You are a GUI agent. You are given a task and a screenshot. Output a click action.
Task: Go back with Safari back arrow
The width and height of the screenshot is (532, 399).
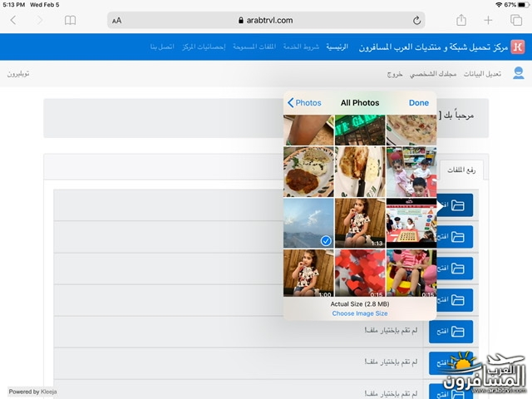pyautogui.click(x=13, y=20)
